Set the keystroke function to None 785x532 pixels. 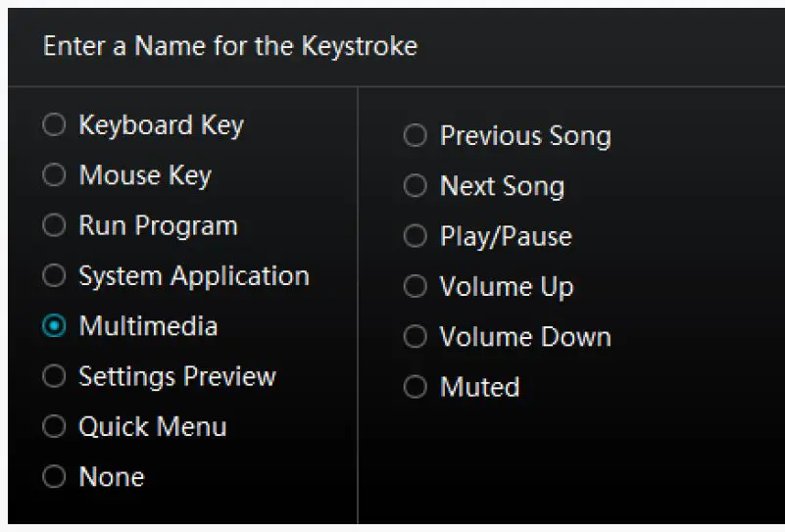point(54,477)
